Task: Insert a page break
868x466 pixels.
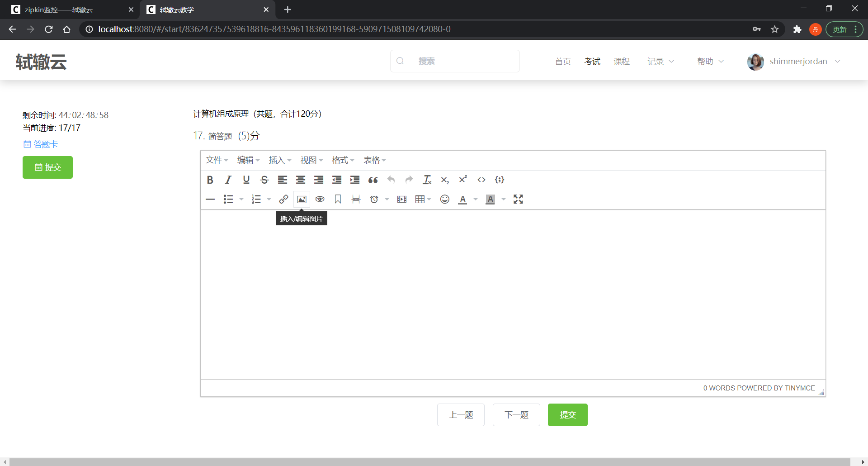Action: (356, 199)
